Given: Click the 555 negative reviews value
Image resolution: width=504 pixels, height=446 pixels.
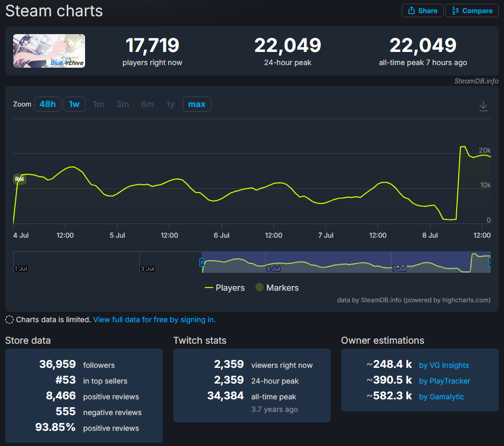Looking at the screenshot, I should tap(66, 411).
